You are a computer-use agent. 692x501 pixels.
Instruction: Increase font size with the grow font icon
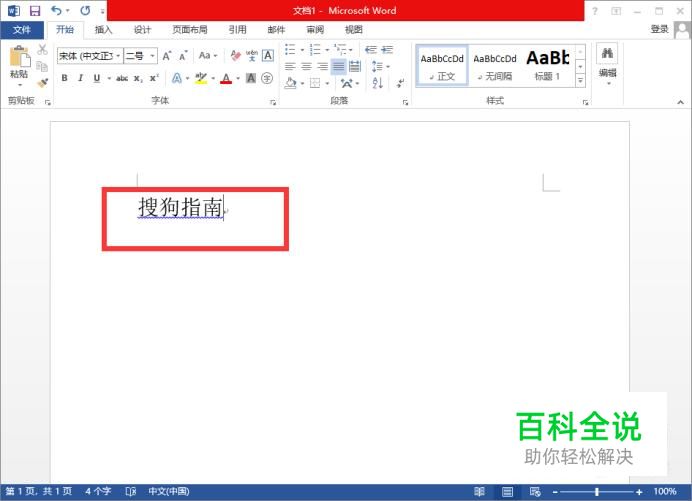(x=167, y=56)
